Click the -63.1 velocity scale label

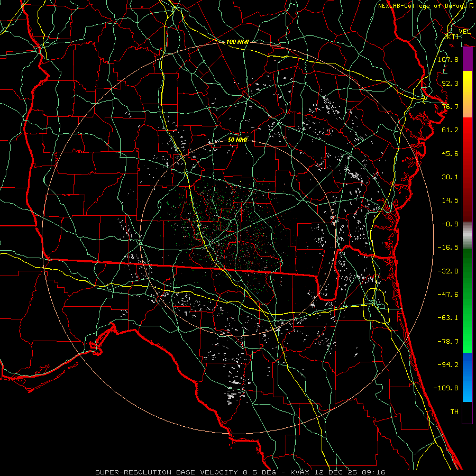tap(448, 318)
